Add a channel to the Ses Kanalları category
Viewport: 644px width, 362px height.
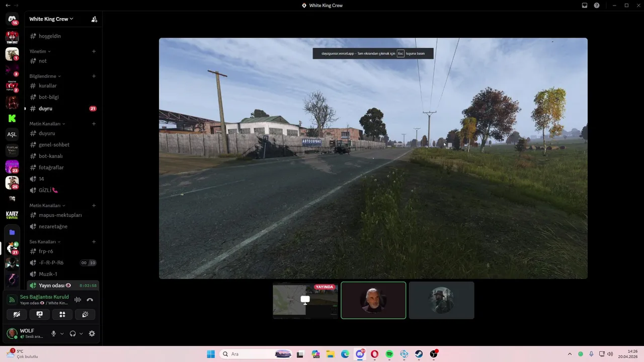[x=94, y=242]
